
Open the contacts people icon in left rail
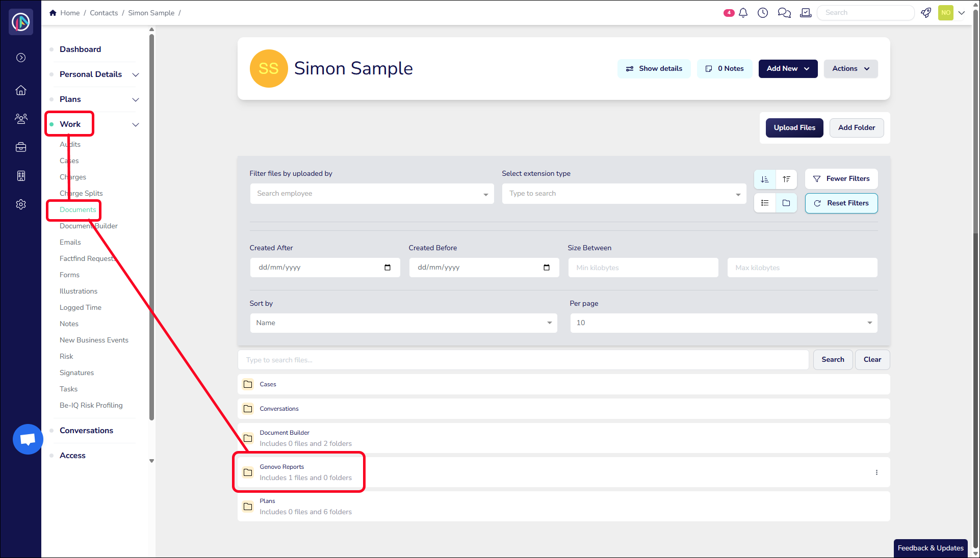(21, 119)
